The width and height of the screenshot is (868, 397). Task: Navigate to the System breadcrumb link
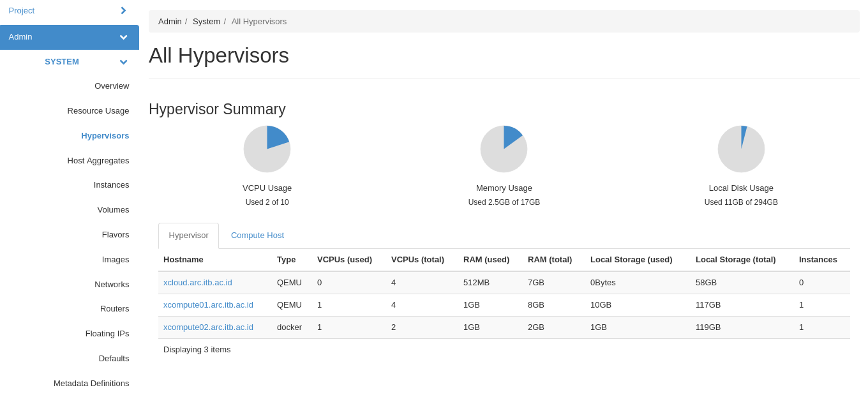206,21
